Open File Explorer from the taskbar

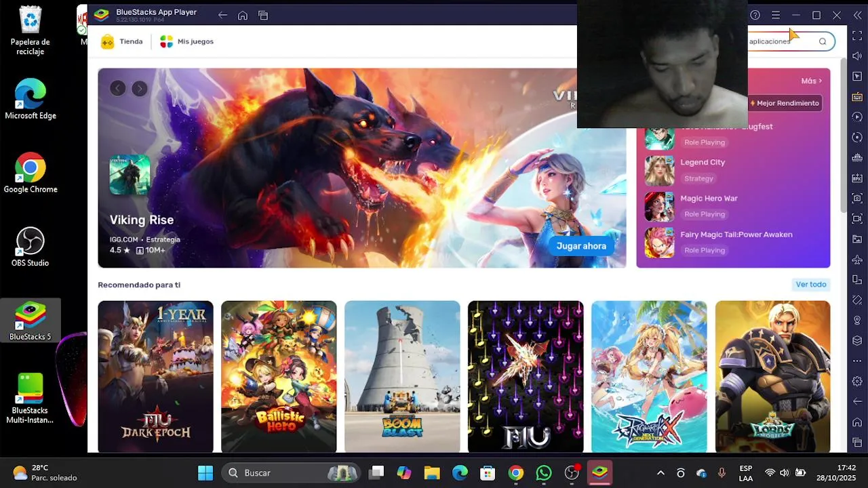432,472
